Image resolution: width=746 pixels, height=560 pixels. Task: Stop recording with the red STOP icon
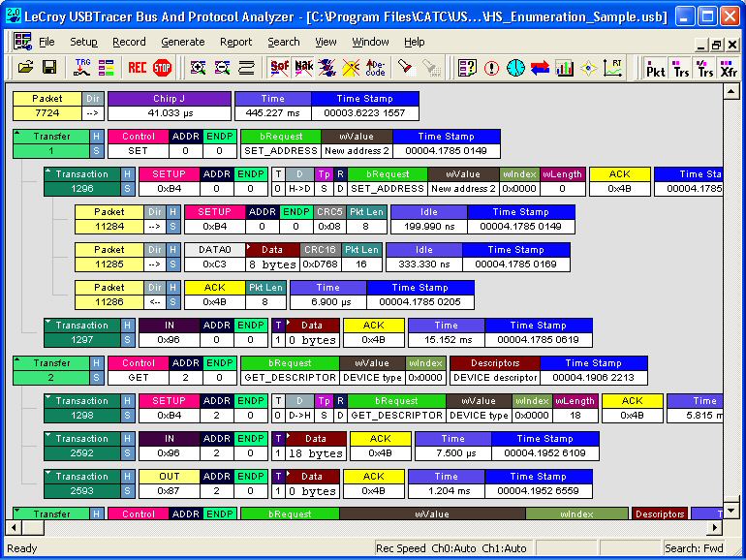click(x=162, y=68)
